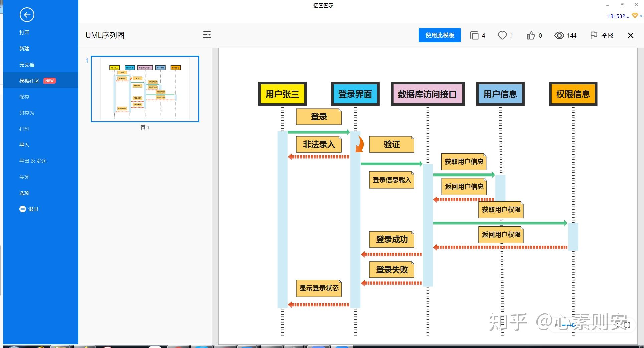The width and height of the screenshot is (644, 348).
Task: Toggle the page outline list icon
Action: pyautogui.click(x=207, y=35)
